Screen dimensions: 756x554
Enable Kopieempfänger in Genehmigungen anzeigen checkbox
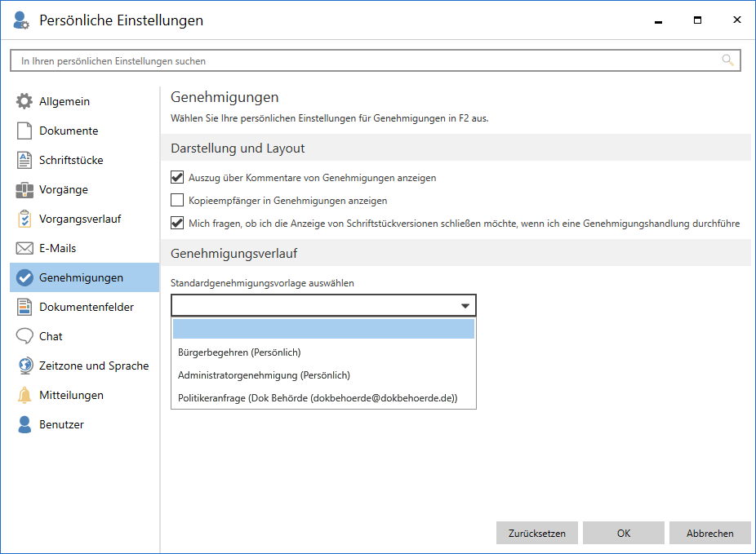[177, 200]
